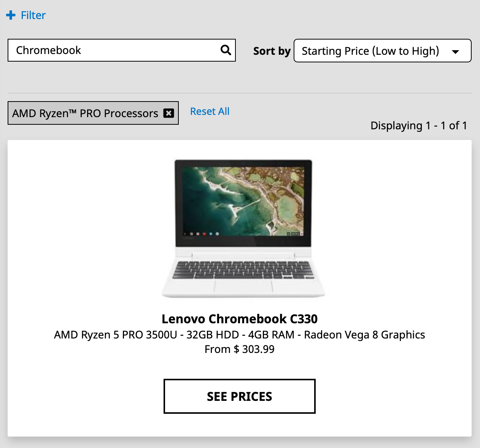Screen dimensions: 480x448
Task: Open the Lenovo Chromebook C330 title
Action: 240,319
